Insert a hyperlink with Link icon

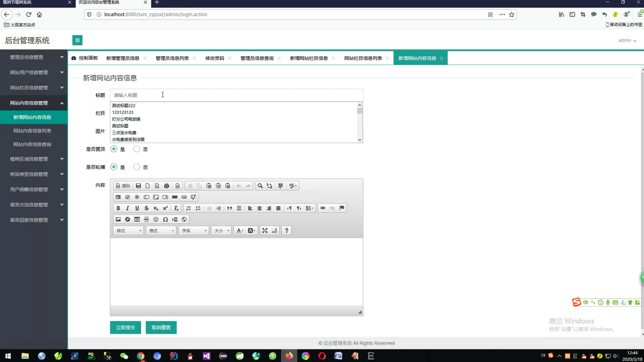[323, 208]
